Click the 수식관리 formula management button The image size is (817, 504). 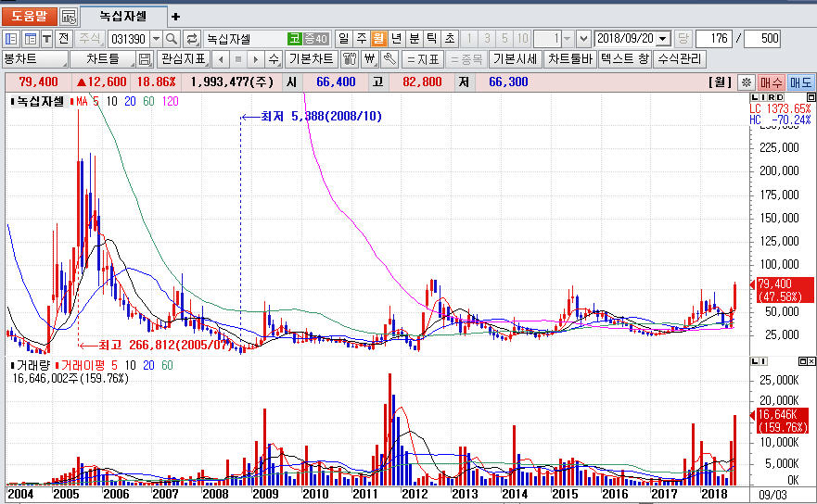click(x=680, y=59)
